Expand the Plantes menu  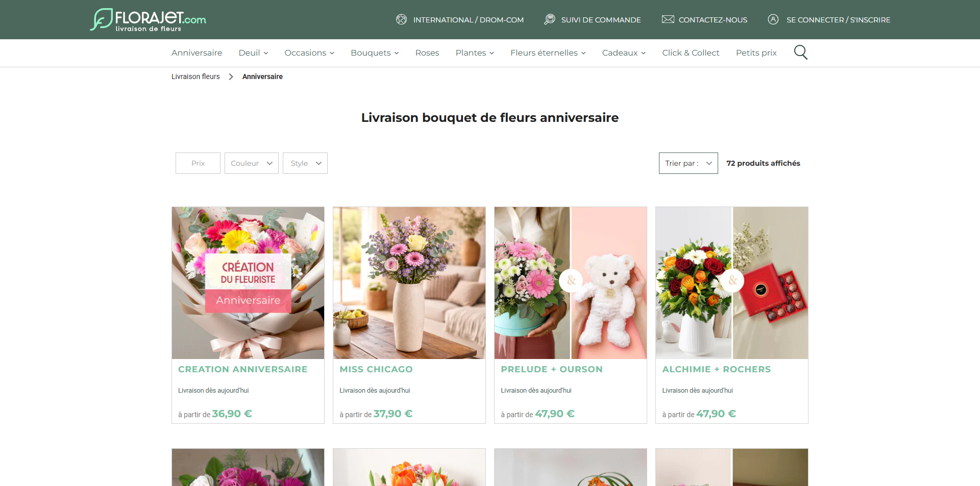tap(475, 53)
